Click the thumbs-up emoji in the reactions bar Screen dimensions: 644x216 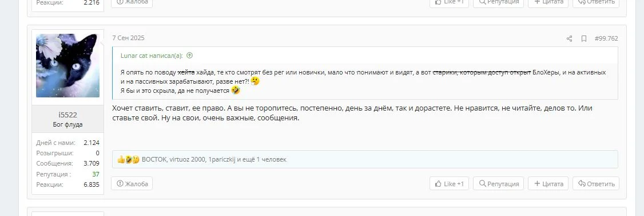[x=121, y=160]
